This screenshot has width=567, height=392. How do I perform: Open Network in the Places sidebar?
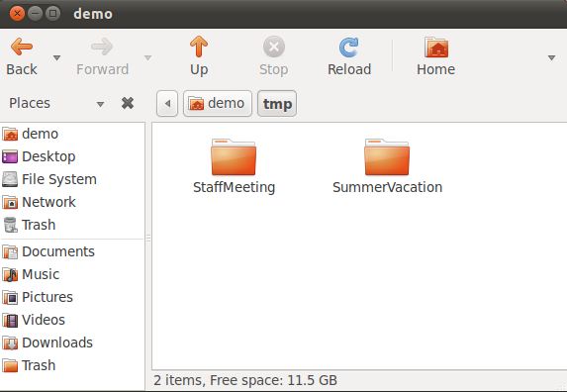tap(72, 203)
